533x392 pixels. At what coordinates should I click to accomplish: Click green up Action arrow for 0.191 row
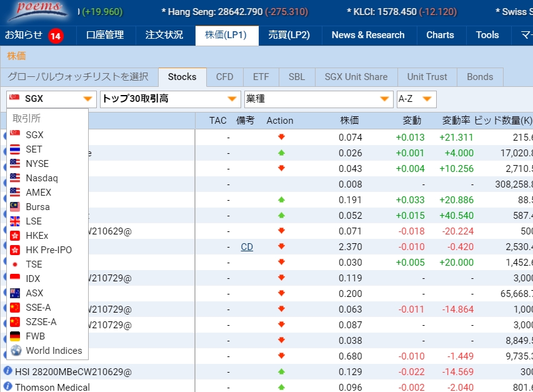point(281,199)
